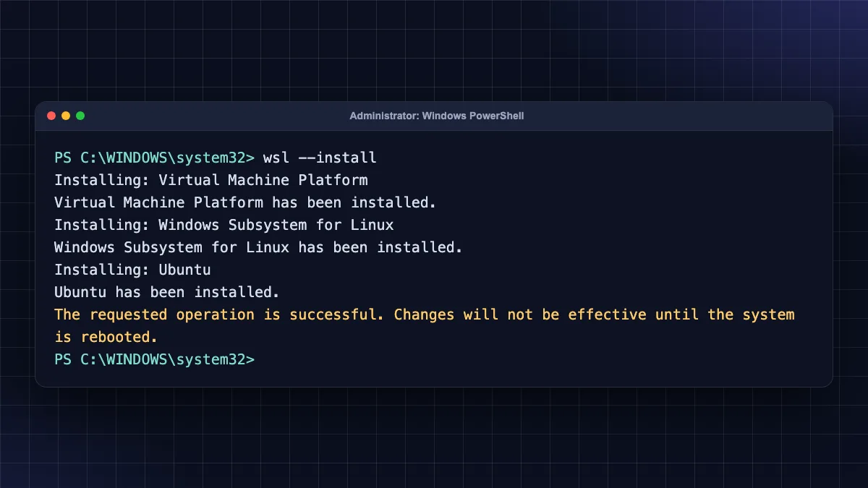Select the 'Installing: Ubuntu' line
Screen dimensions: 868x488
click(x=132, y=270)
